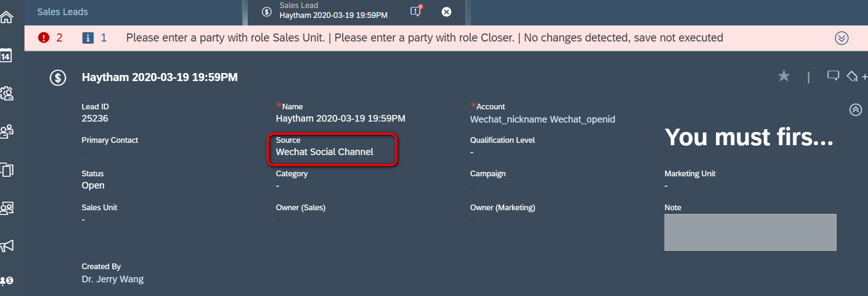Image resolution: width=868 pixels, height=296 pixels.
Task: Click the star favorite icon
Action: coord(784,76)
